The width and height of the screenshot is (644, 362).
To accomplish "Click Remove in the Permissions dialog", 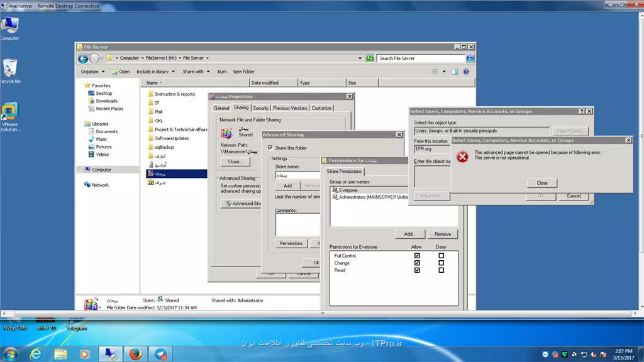I will tap(442, 234).
